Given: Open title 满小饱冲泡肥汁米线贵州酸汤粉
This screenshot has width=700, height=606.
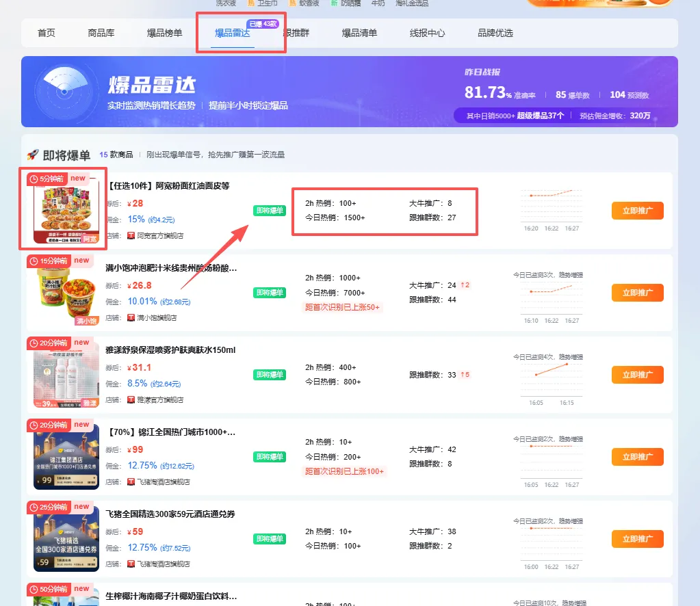Looking at the screenshot, I should (171, 267).
